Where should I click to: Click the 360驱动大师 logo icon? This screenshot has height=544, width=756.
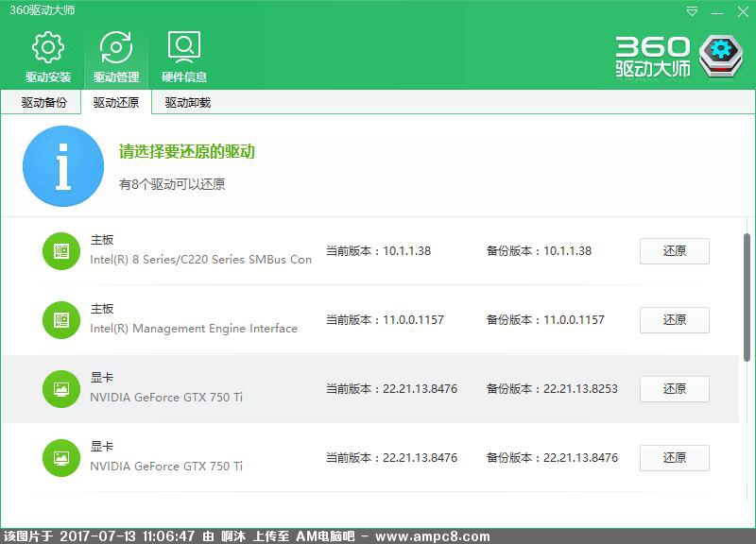[721, 56]
